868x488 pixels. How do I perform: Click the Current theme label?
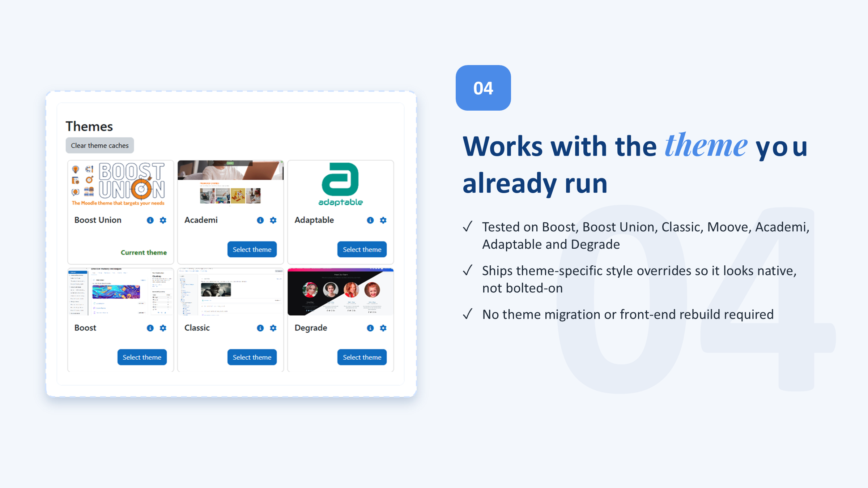tap(144, 252)
